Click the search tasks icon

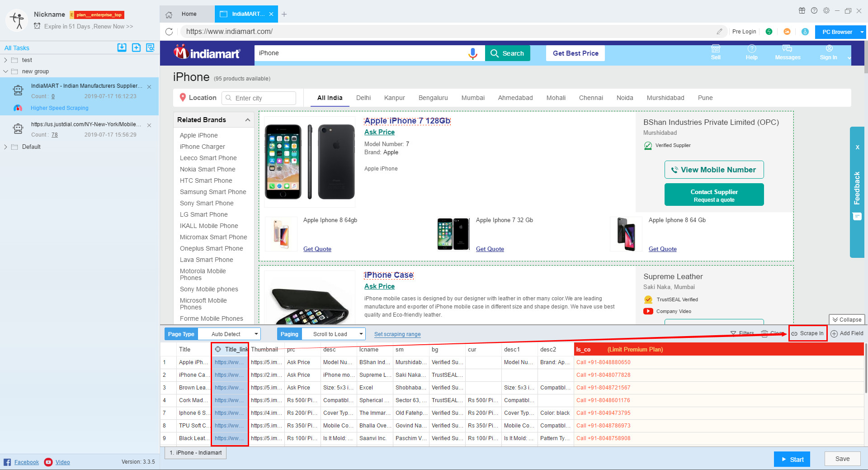coord(150,47)
